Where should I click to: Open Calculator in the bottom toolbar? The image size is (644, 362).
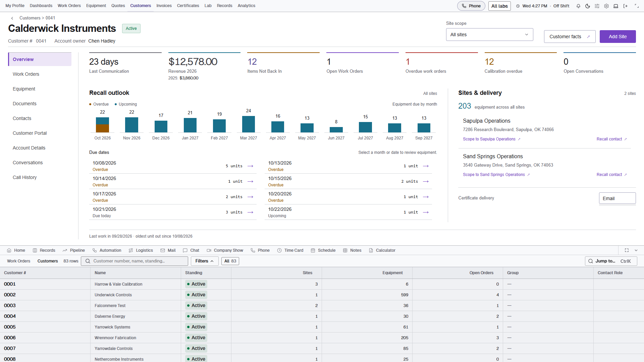(x=382, y=250)
